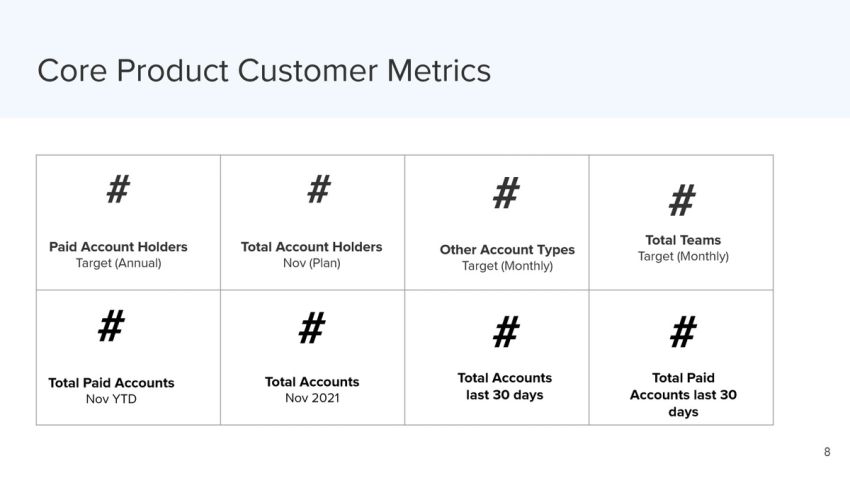
Task: Select the # above Total Paid Accounts last 30 days
Action: [683, 331]
